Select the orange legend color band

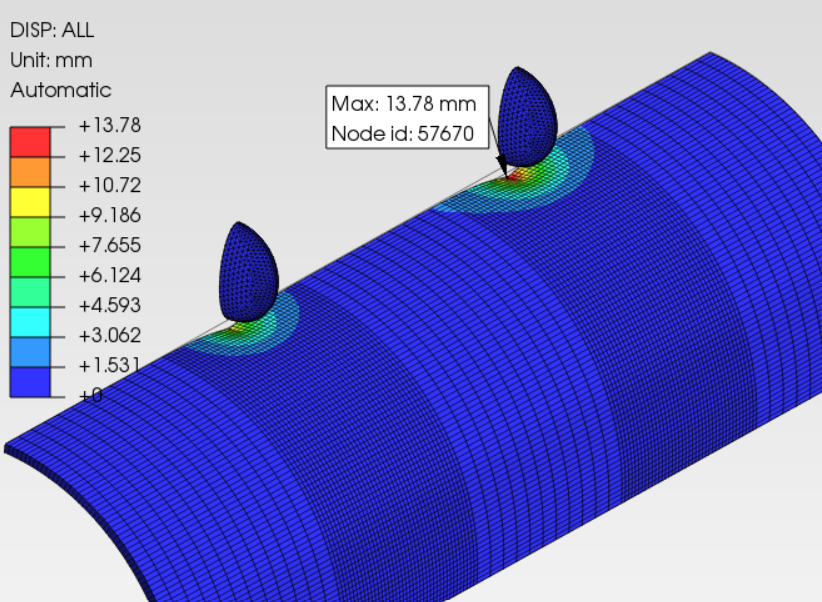click(30, 171)
